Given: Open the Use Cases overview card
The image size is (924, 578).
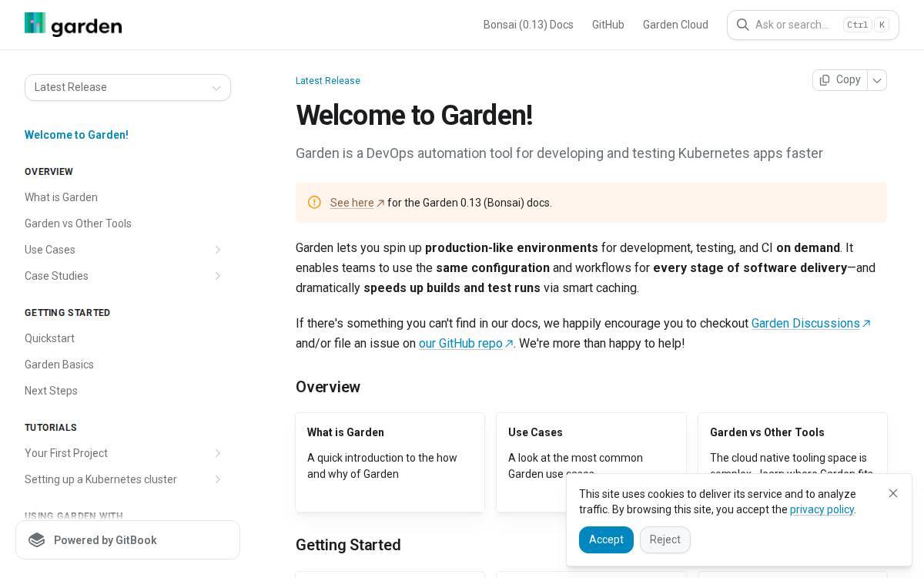Looking at the screenshot, I should pos(591,462).
